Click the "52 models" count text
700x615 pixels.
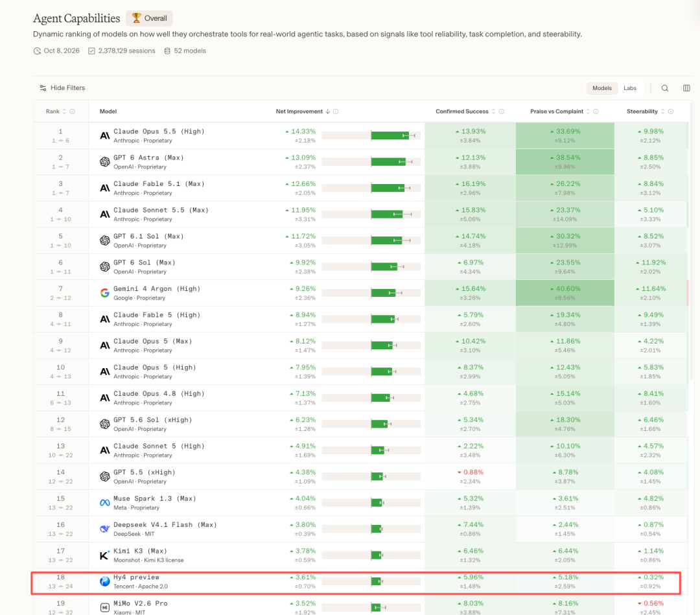[190, 51]
